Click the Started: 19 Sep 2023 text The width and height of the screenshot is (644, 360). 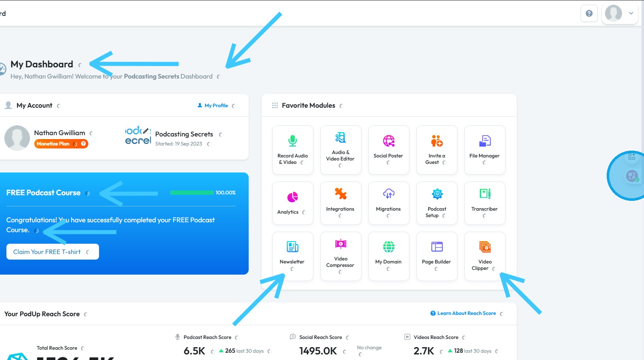pyautogui.click(x=178, y=144)
